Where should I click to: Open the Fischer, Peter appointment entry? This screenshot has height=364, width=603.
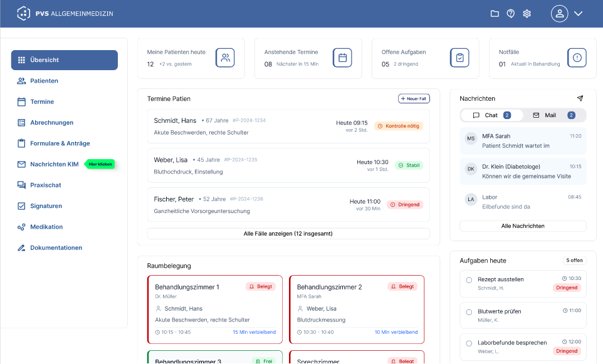click(x=288, y=204)
